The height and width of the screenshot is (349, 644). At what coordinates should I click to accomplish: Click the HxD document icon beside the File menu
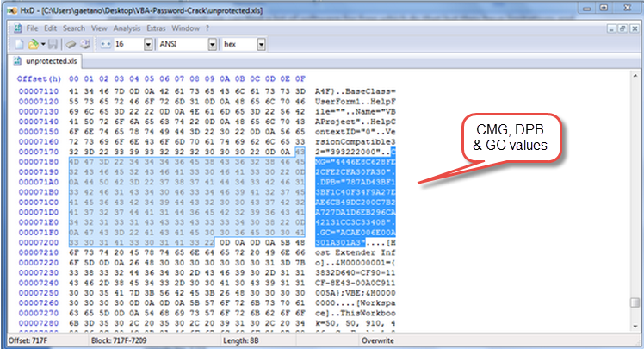[18, 28]
